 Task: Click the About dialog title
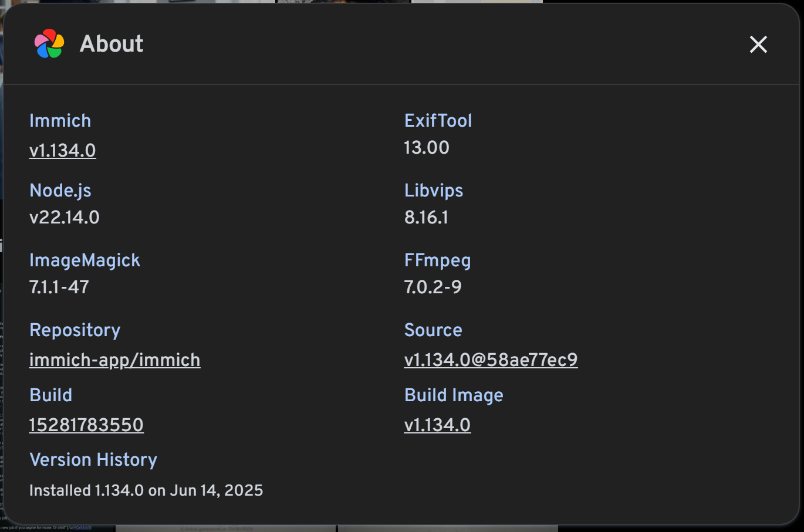(112, 44)
